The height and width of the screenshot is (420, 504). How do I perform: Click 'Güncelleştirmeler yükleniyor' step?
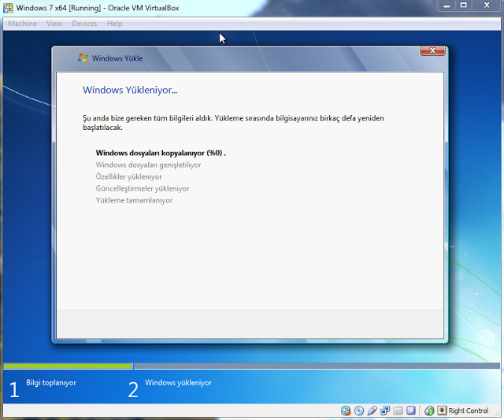point(143,189)
